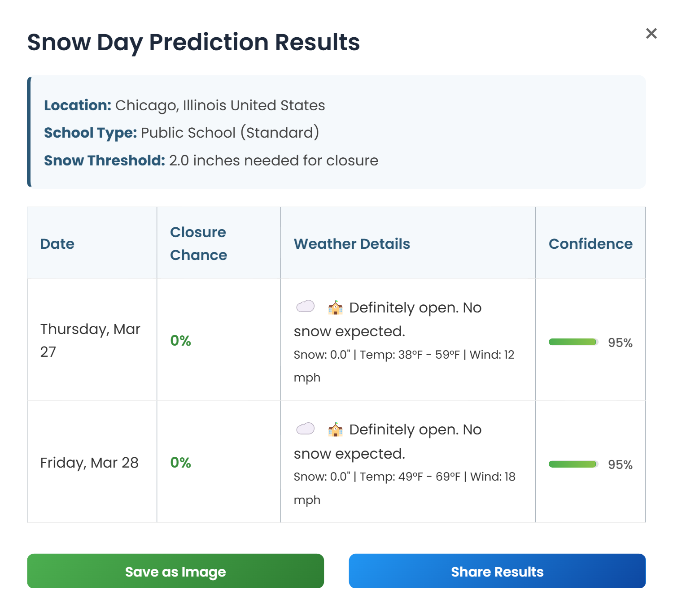673x616 pixels.
Task: Click the Thursday, Mar 27 date cell
Action: click(90, 340)
